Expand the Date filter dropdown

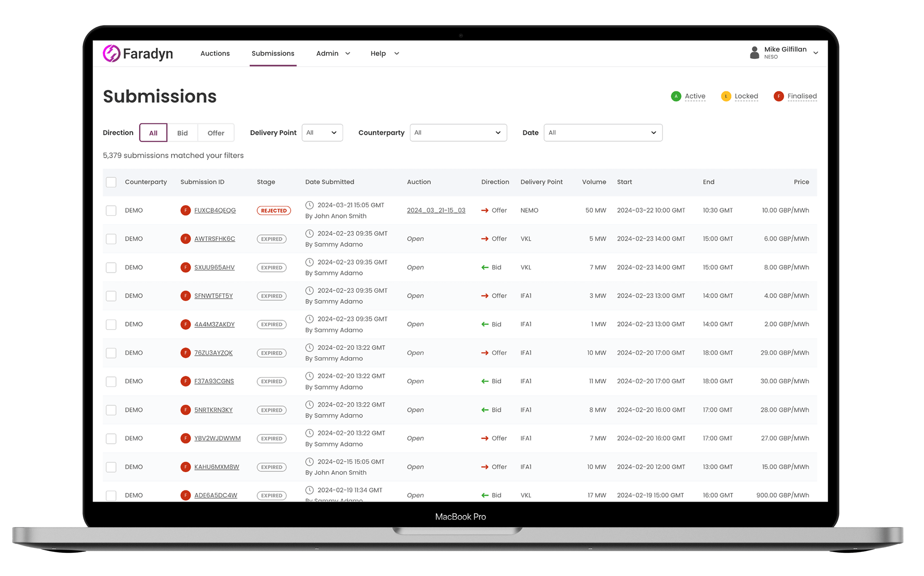[603, 132]
